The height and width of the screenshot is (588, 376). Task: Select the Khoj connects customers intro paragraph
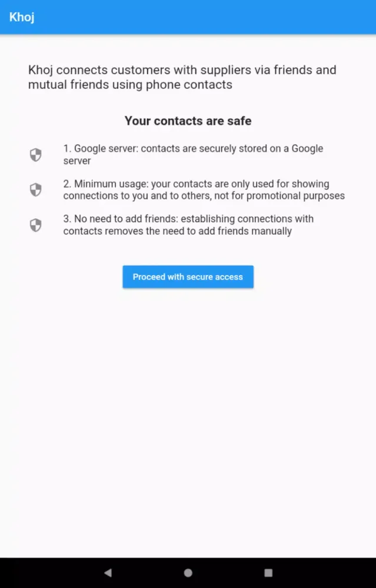[182, 77]
